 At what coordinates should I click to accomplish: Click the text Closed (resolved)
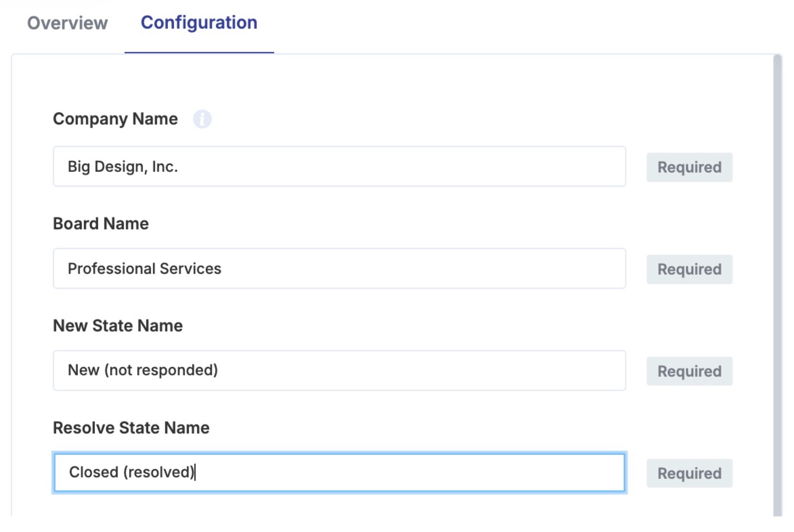[x=132, y=472]
